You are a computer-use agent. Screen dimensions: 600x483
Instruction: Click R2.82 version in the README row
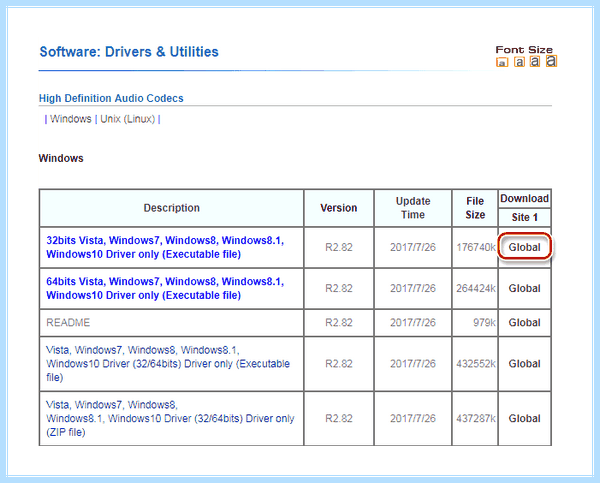tap(339, 323)
